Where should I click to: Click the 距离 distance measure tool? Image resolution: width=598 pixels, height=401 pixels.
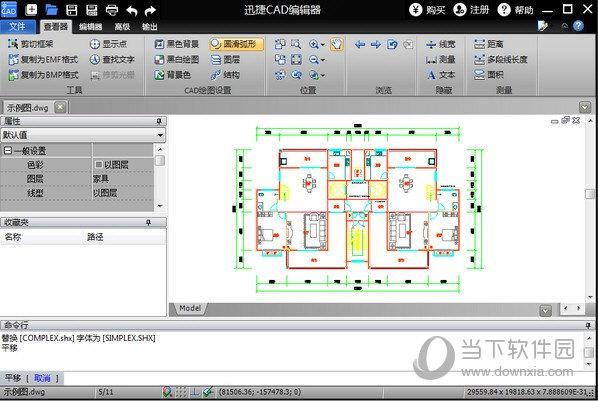pos(489,44)
